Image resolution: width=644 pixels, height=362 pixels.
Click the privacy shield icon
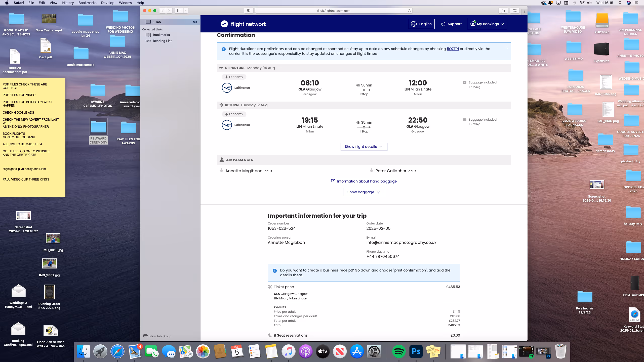[x=249, y=11]
